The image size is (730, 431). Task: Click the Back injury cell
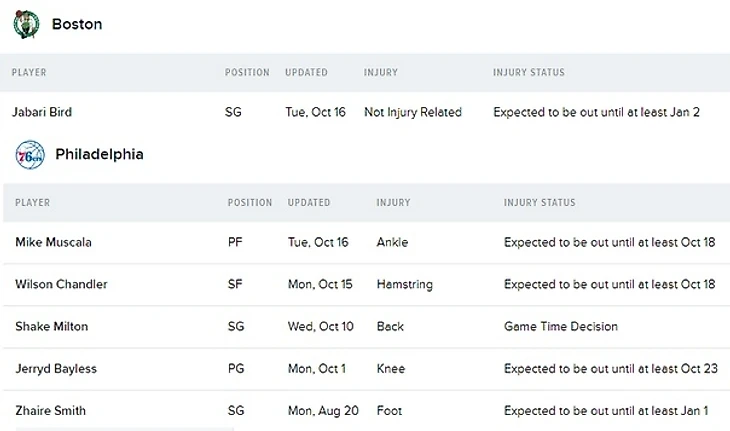(x=390, y=326)
